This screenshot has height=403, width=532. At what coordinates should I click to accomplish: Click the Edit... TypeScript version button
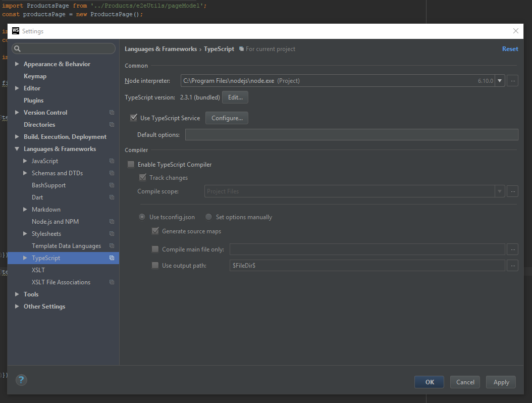(x=235, y=97)
